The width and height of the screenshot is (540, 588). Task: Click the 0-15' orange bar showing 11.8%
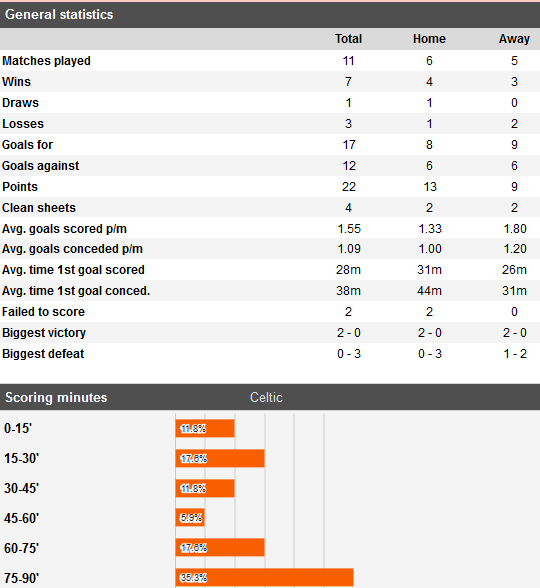(205, 428)
